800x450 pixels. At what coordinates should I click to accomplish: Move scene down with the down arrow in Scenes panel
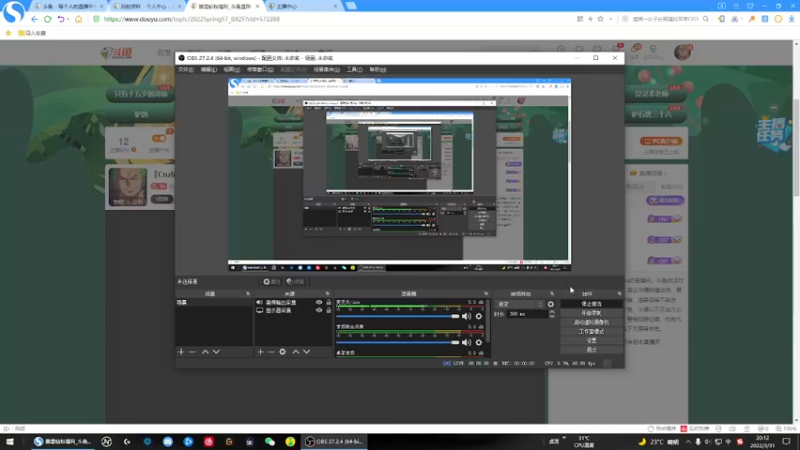[x=216, y=352]
